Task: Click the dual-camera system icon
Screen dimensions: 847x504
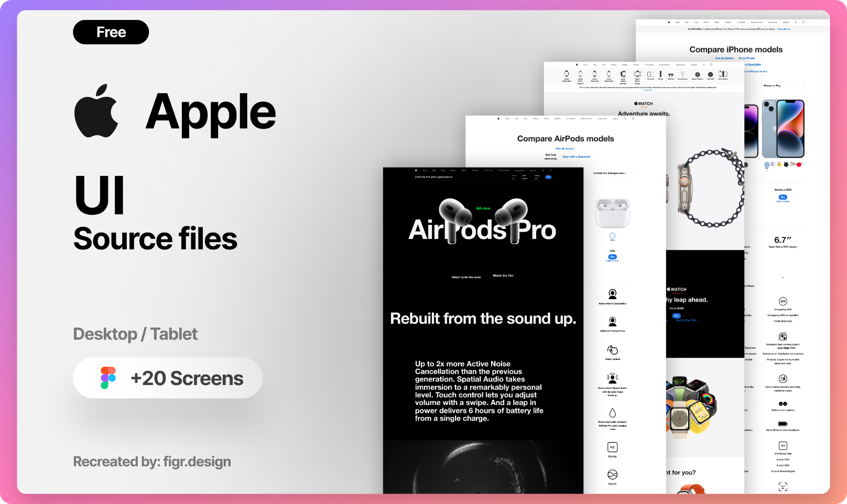Action: click(x=783, y=337)
